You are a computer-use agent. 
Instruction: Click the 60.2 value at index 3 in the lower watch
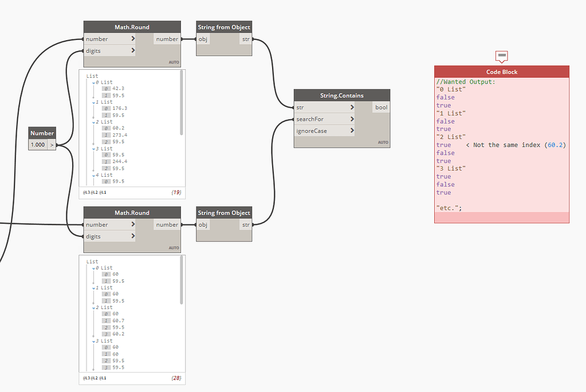pyautogui.click(x=118, y=334)
